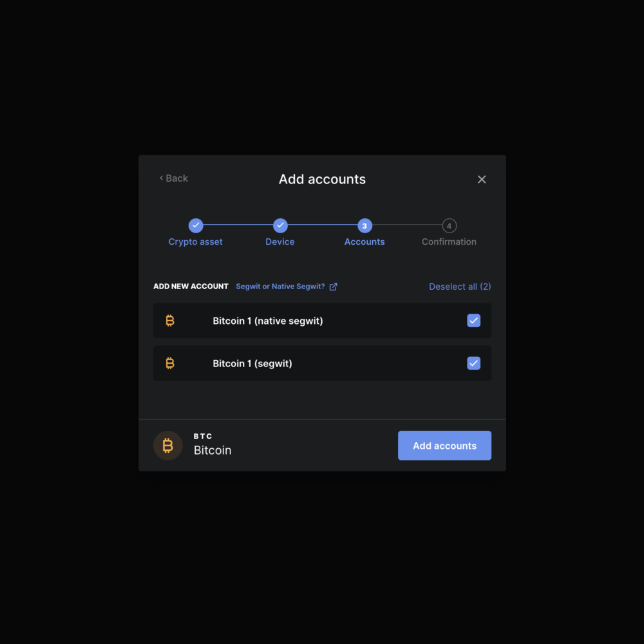Screen dimensions: 644x644
Task: Click the external link icon beside the Segwit help link
Action: pyautogui.click(x=333, y=287)
